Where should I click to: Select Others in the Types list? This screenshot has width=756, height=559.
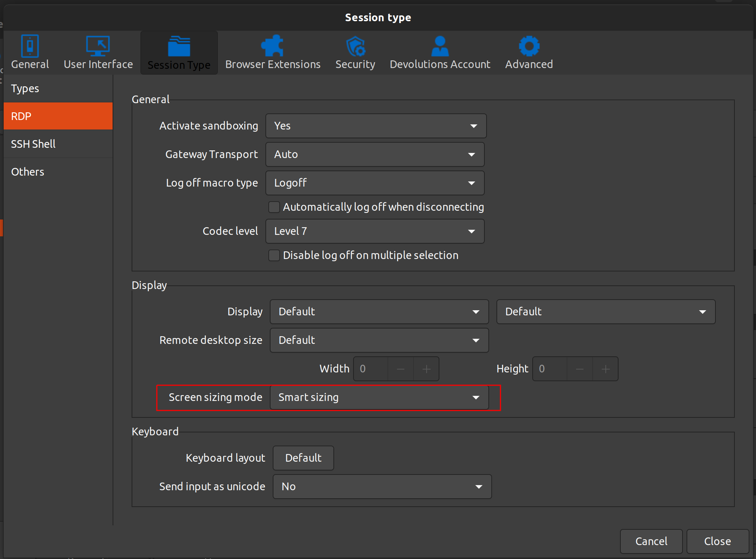pyautogui.click(x=58, y=172)
